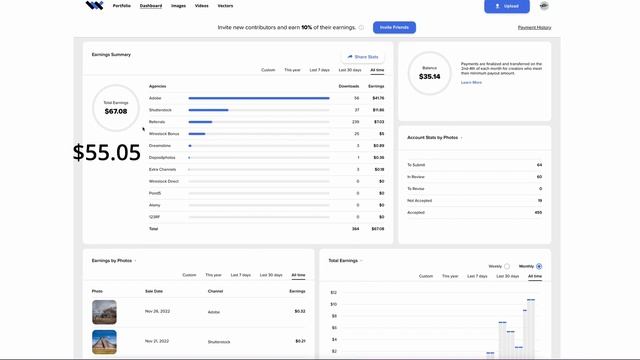640x360 pixels.
Task: Click the Alamy agency row label
Action: (x=154, y=205)
